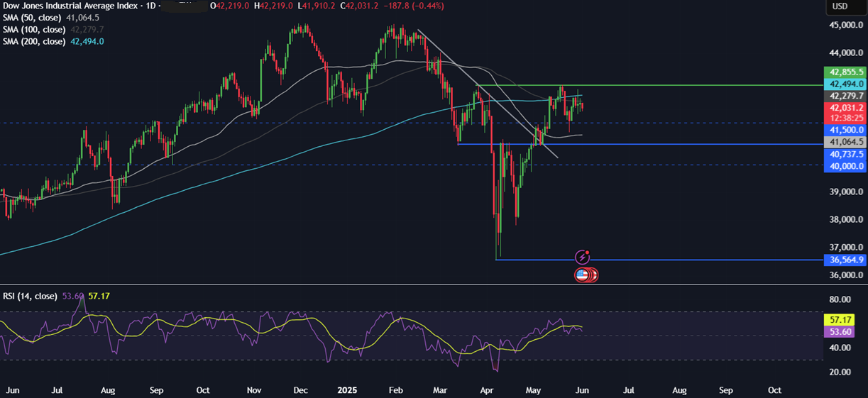
Task: Click the 2025 label on the time axis
Action: click(348, 390)
